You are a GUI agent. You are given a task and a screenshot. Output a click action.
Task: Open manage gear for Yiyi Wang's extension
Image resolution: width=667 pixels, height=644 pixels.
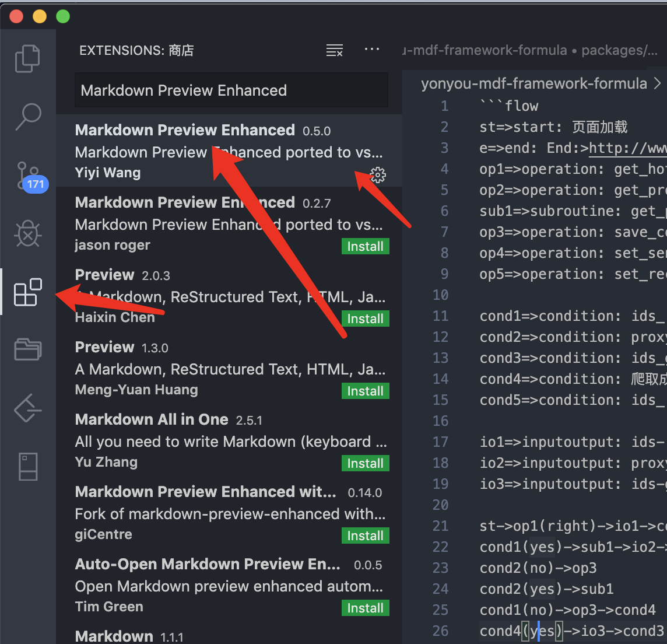[378, 175]
